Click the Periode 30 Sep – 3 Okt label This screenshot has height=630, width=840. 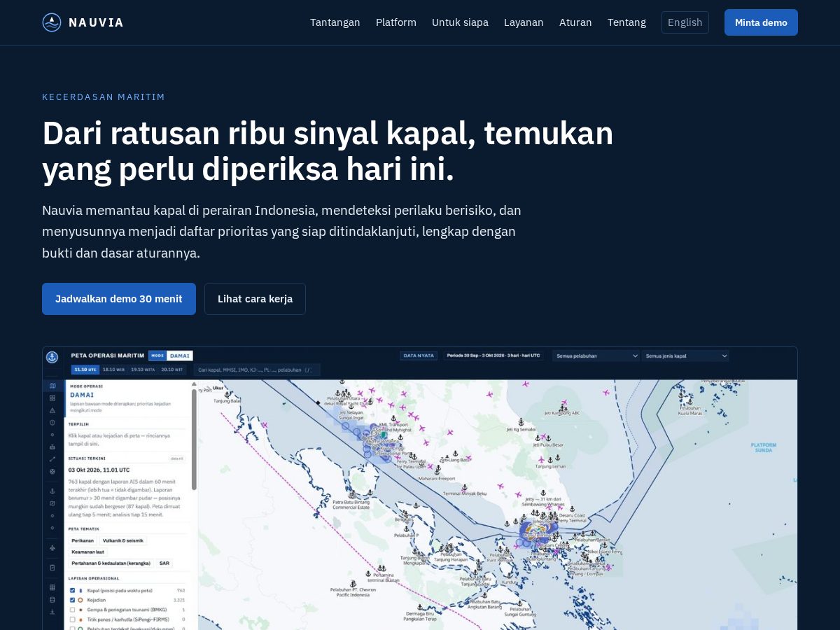(x=494, y=356)
